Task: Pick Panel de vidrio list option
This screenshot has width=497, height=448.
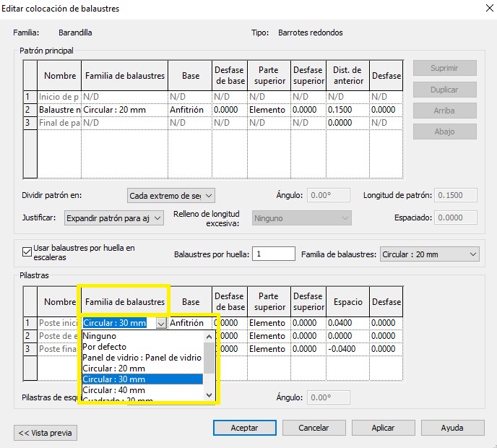Action: (x=142, y=358)
